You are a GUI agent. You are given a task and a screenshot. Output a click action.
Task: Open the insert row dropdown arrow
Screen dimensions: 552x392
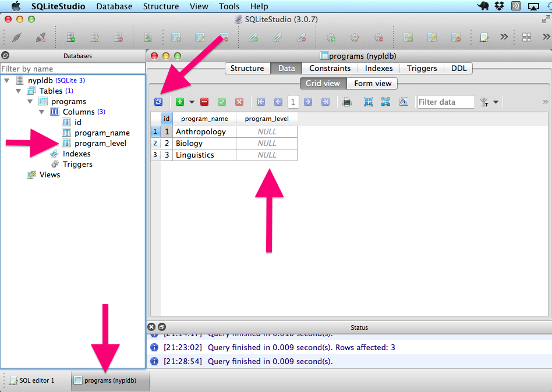192,102
